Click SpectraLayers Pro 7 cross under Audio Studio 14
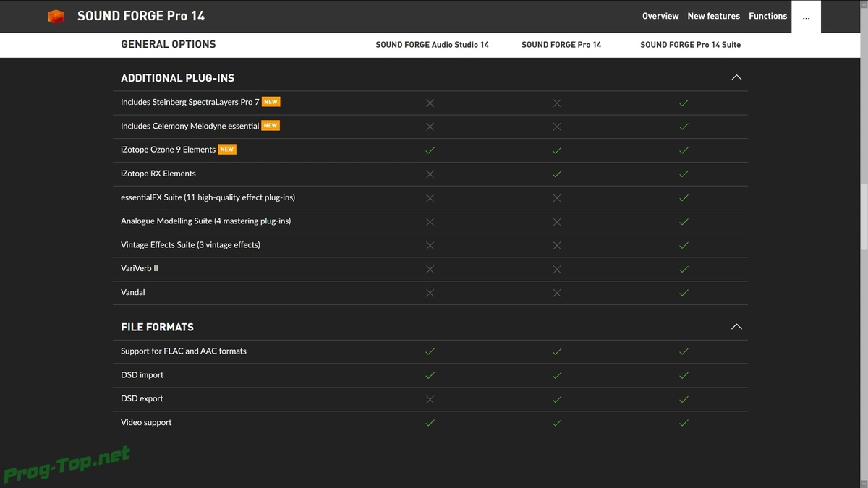The image size is (868, 488). [x=430, y=103]
